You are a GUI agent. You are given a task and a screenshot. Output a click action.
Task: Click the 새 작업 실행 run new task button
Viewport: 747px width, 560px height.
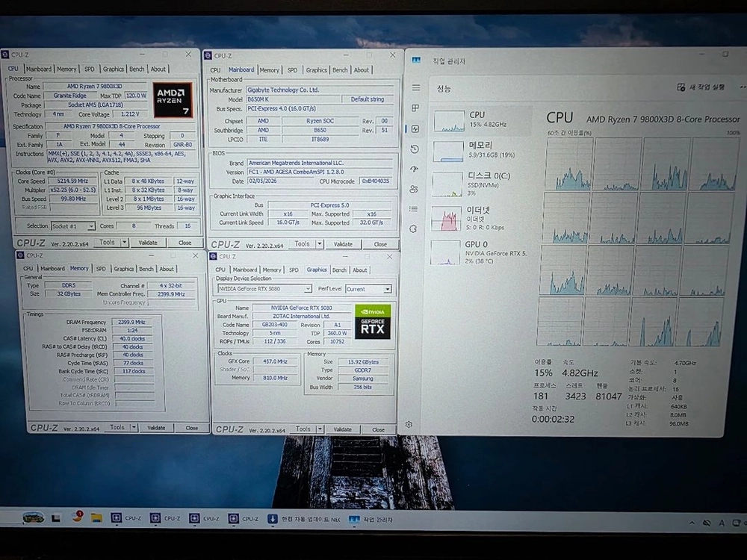click(701, 87)
